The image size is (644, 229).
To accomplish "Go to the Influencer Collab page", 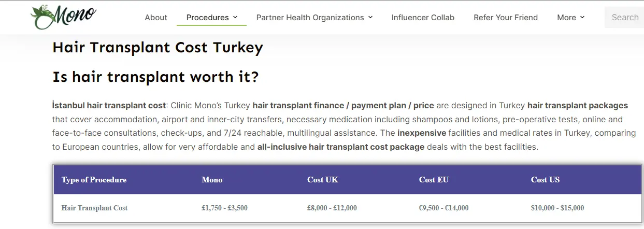I will [423, 18].
